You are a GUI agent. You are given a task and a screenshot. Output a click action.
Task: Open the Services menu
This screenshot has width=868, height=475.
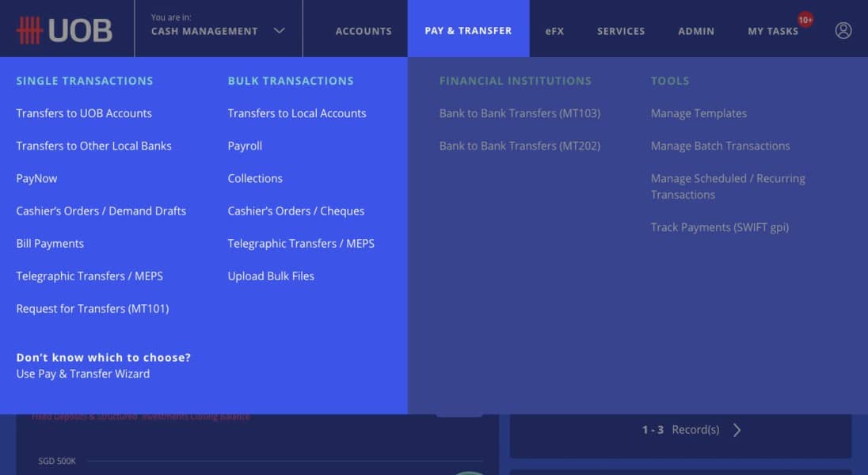pyautogui.click(x=621, y=31)
